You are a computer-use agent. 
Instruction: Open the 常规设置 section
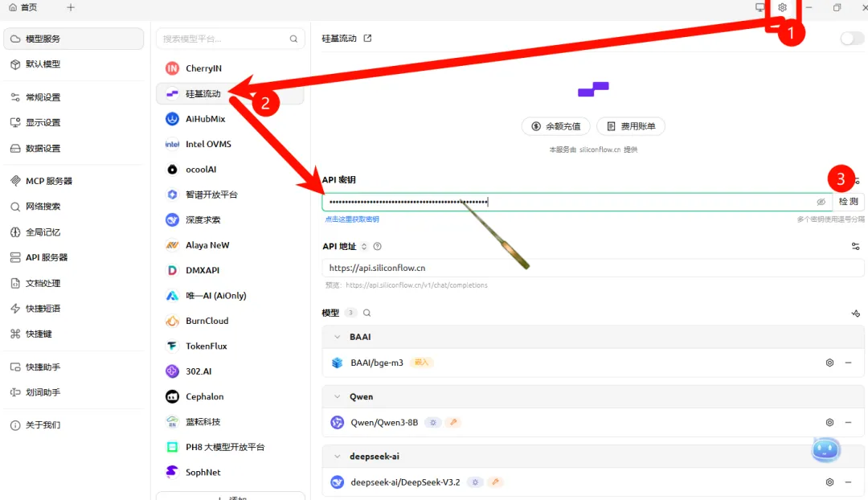click(x=74, y=97)
